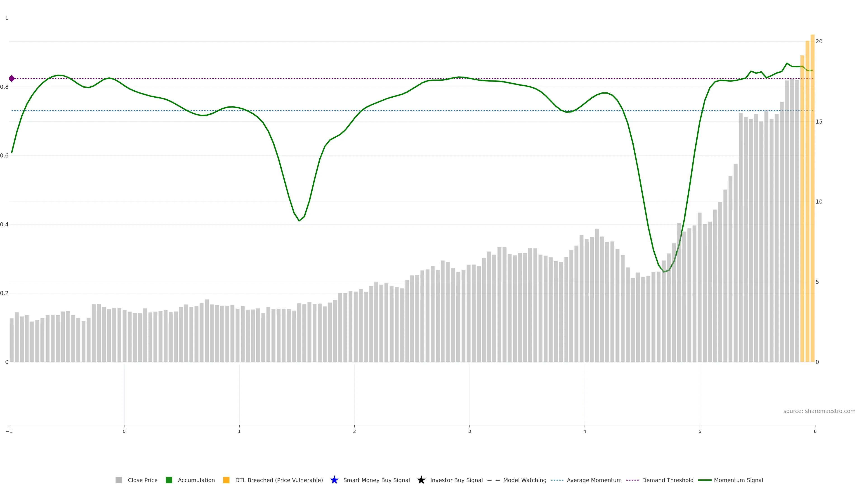
Task: Toggle the Momentum Signal legend entry
Action: coord(738,480)
